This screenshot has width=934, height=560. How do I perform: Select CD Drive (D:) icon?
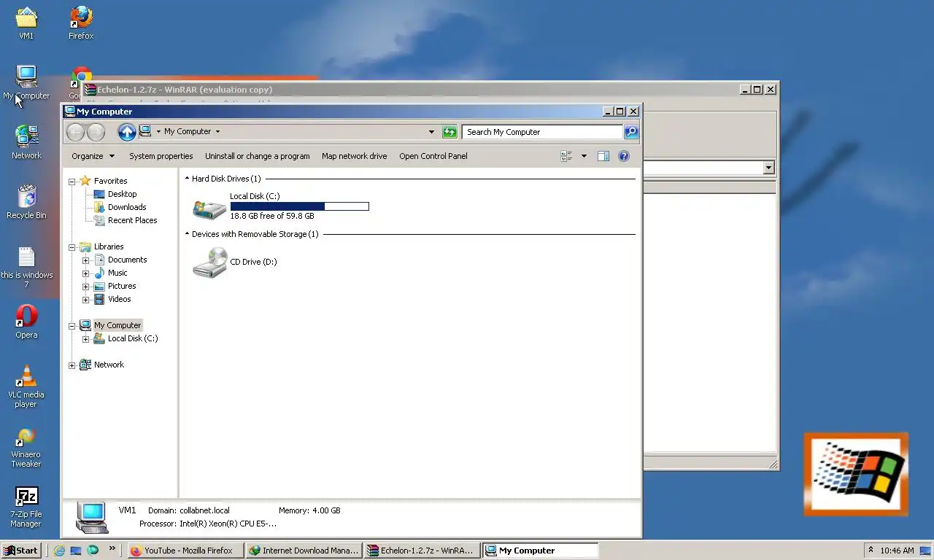coord(209,262)
